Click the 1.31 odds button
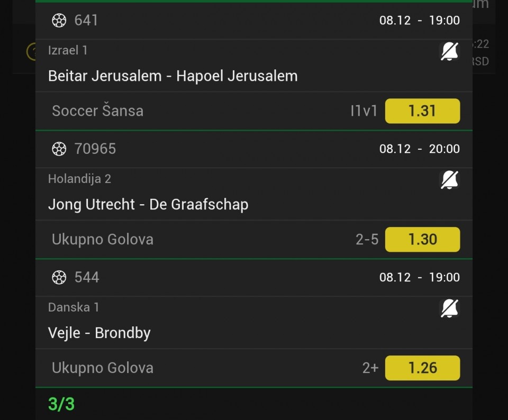 click(x=422, y=111)
